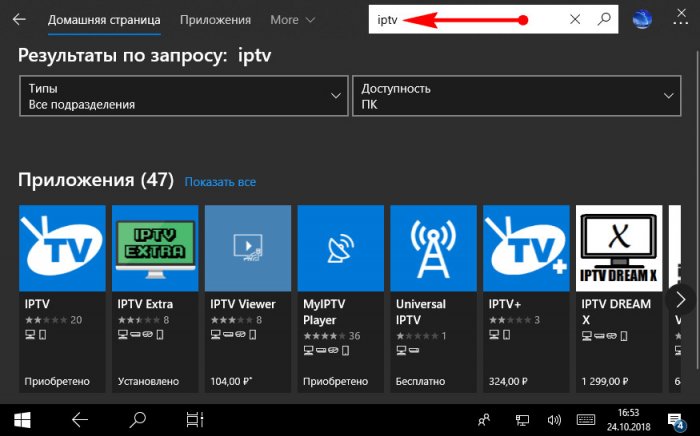Click the Установлено status label
700x436 pixels.
point(148,382)
